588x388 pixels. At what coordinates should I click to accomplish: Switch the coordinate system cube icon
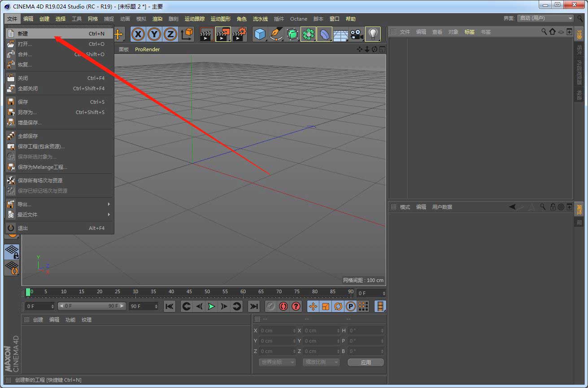pos(187,34)
